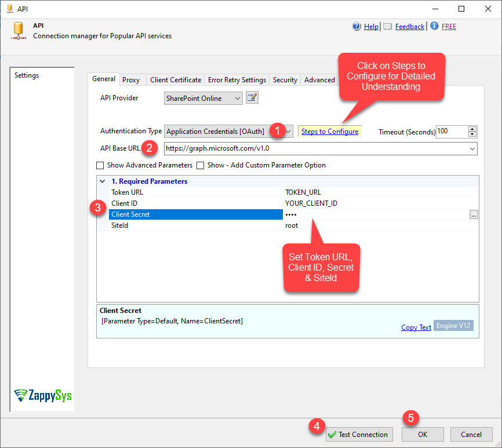This screenshot has width=502, height=448.
Task: Click the Timeout seconds value field
Action: (452, 132)
